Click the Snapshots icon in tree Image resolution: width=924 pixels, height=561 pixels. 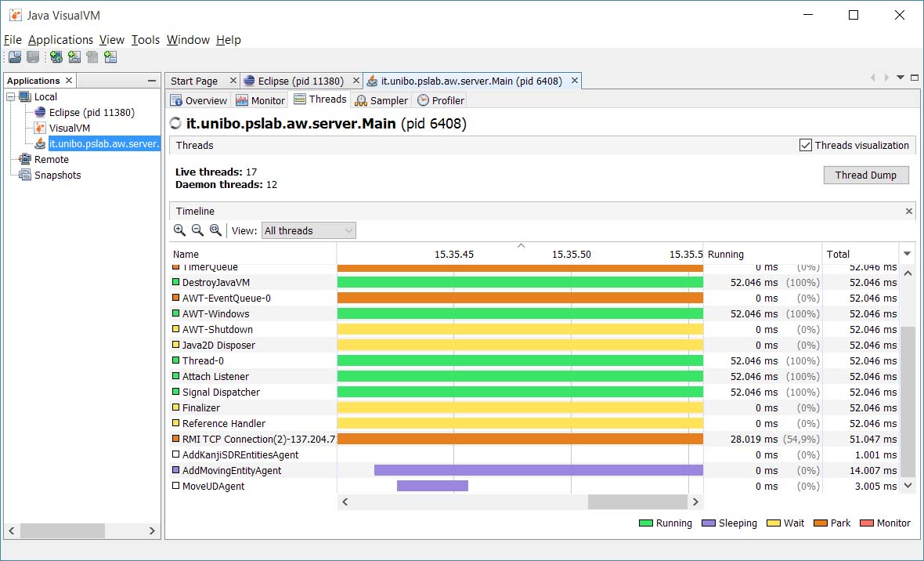point(25,176)
